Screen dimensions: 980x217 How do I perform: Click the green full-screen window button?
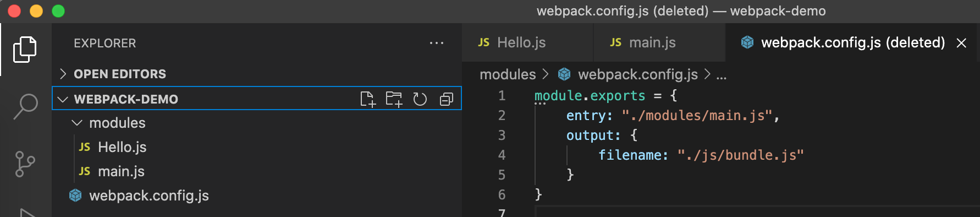click(x=58, y=11)
